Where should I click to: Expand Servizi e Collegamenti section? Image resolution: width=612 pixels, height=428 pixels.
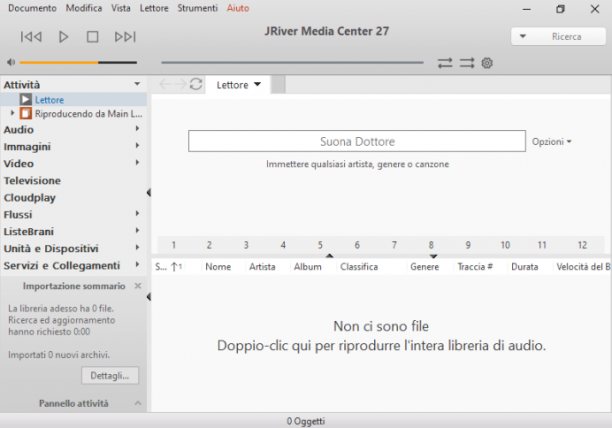coord(137,264)
